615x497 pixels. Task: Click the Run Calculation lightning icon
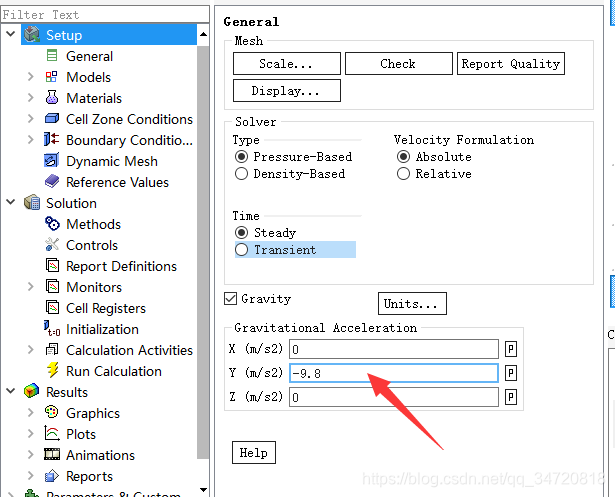click(53, 370)
